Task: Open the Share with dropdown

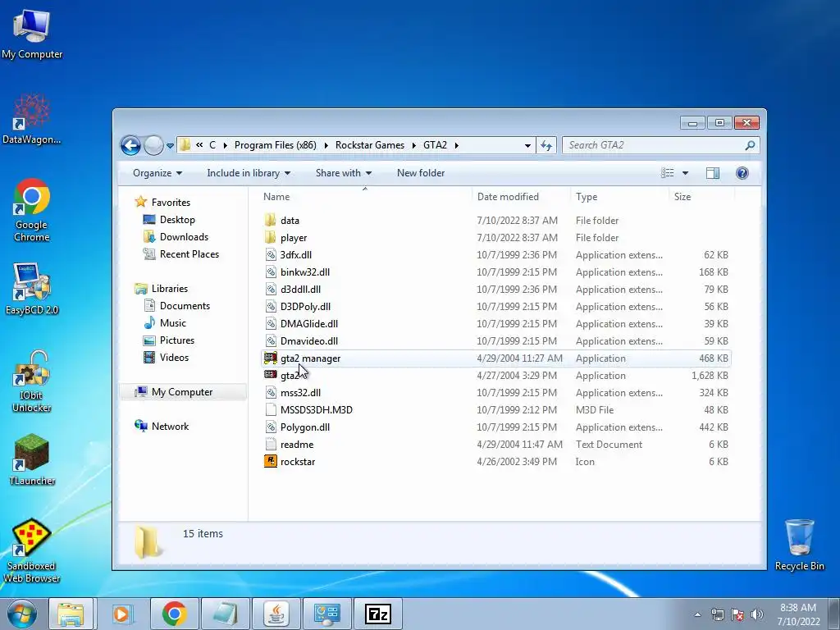Action: [344, 173]
